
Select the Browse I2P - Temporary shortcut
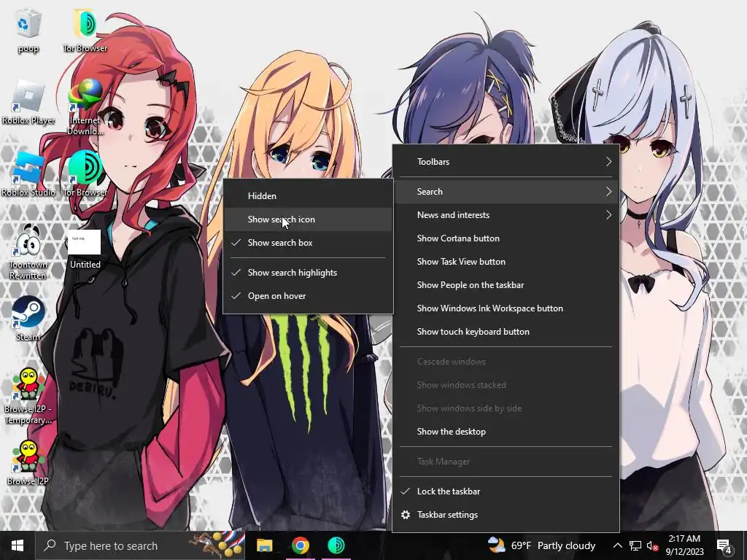click(x=28, y=397)
